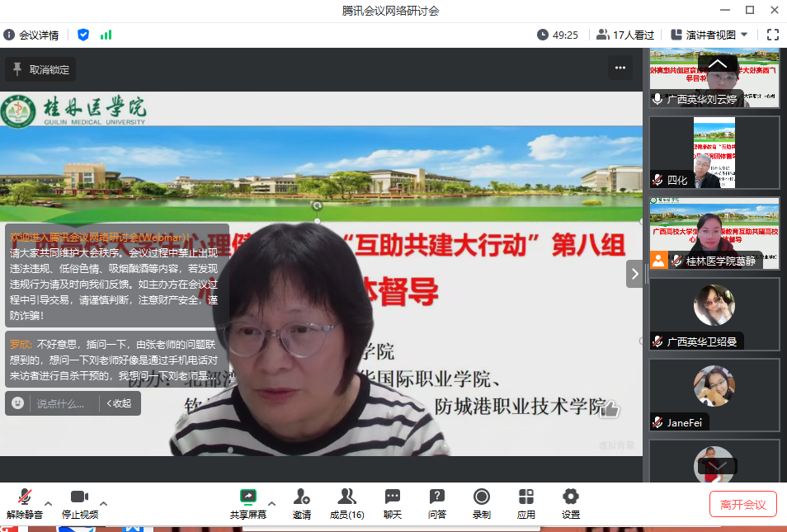Viewport: 787px width, 532px height.
Task: Click the muted mic icon on 广西英华卫绍曼
Action: pos(657,341)
